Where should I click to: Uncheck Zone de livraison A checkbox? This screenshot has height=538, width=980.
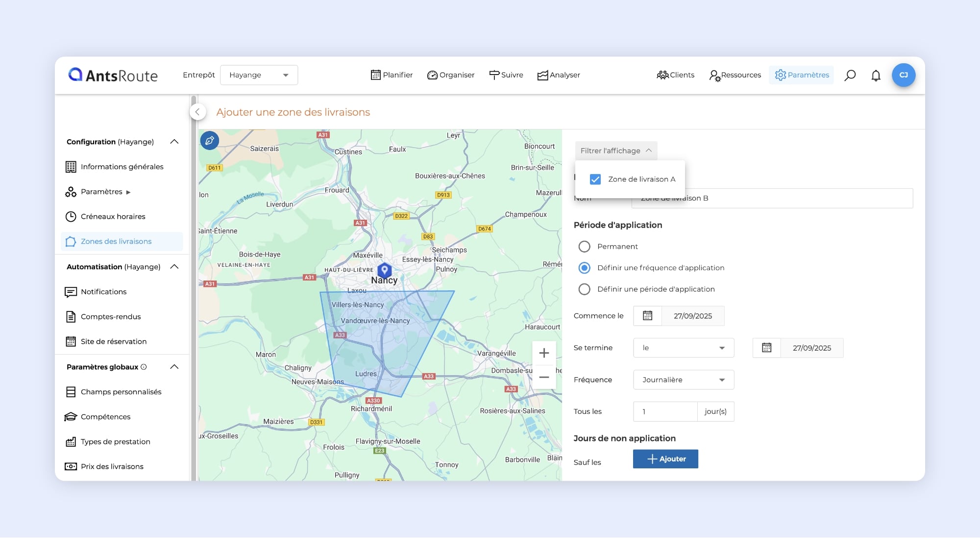(595, 179)
